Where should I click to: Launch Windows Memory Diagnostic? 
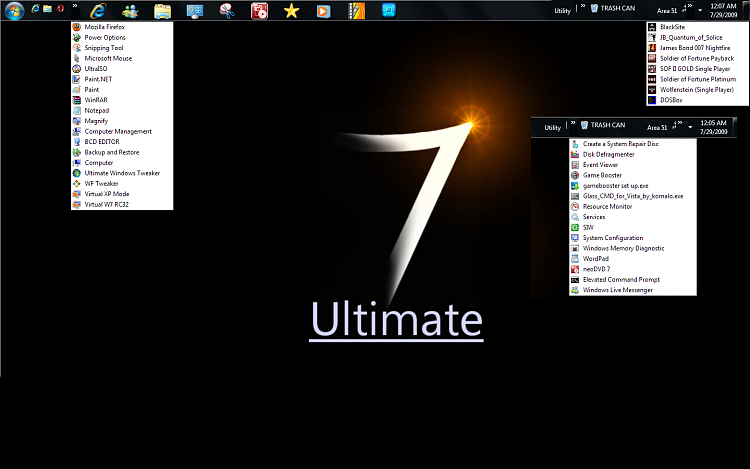tap(633, 249)
